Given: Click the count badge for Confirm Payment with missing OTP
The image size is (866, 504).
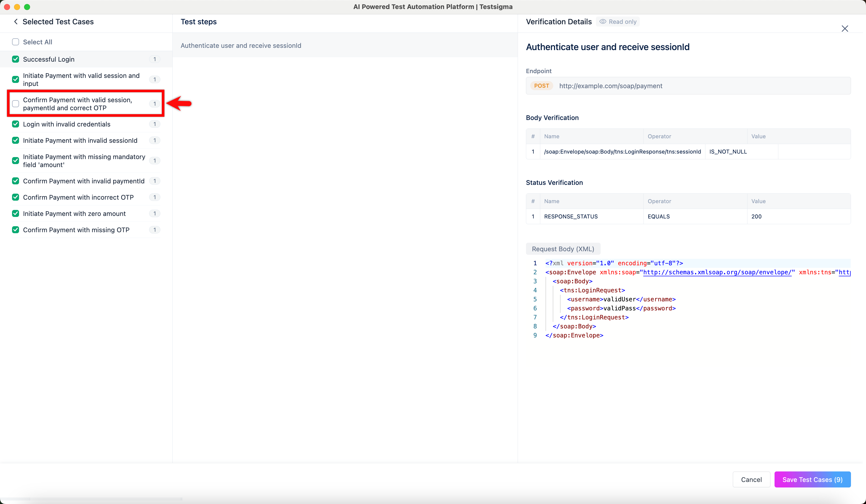Looking at the screenshot, I should click(155, 230).
